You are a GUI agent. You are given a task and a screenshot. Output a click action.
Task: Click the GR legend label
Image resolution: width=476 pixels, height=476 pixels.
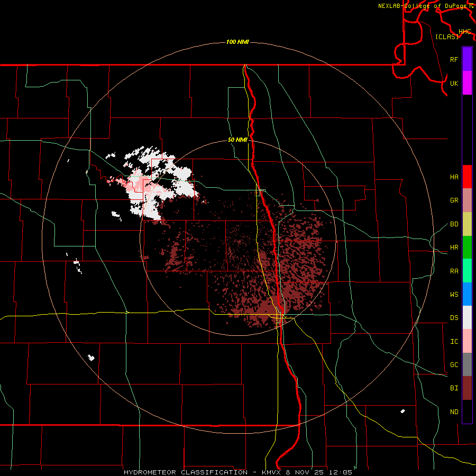click(454, 200)
